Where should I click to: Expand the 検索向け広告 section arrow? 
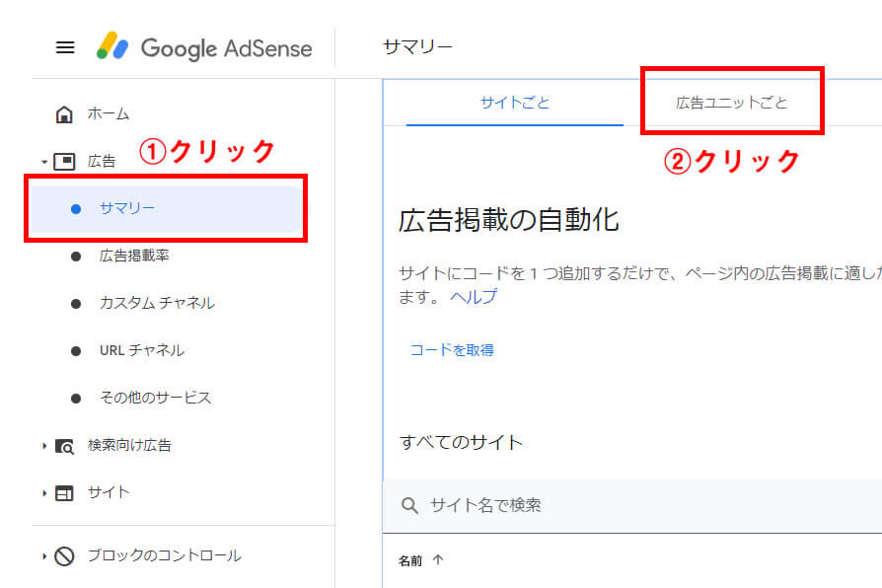tap(43, 446)
